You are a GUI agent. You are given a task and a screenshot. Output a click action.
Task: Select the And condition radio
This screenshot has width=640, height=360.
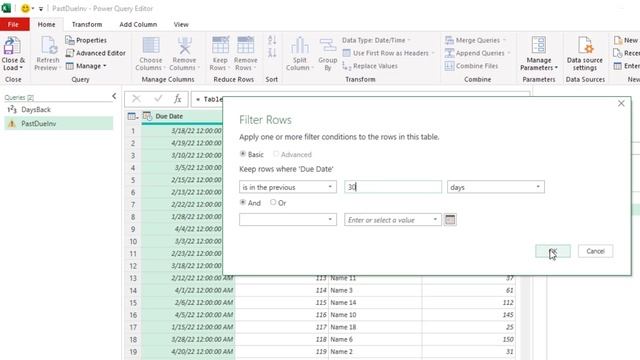coord(243,202)
